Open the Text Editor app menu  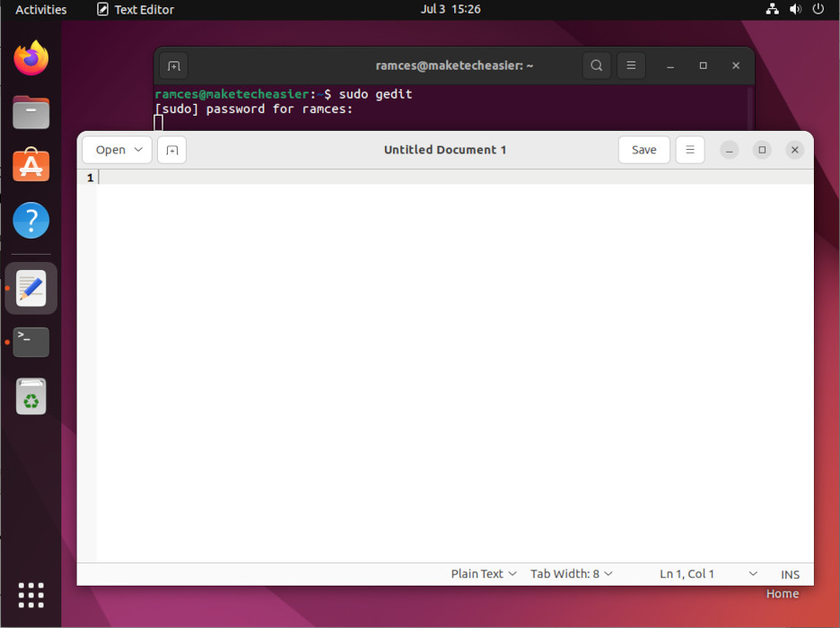tap(135, 10)
